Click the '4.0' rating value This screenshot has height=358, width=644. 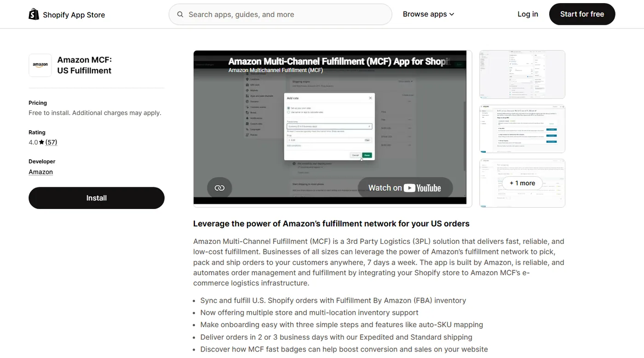click(x=33, y=142)
